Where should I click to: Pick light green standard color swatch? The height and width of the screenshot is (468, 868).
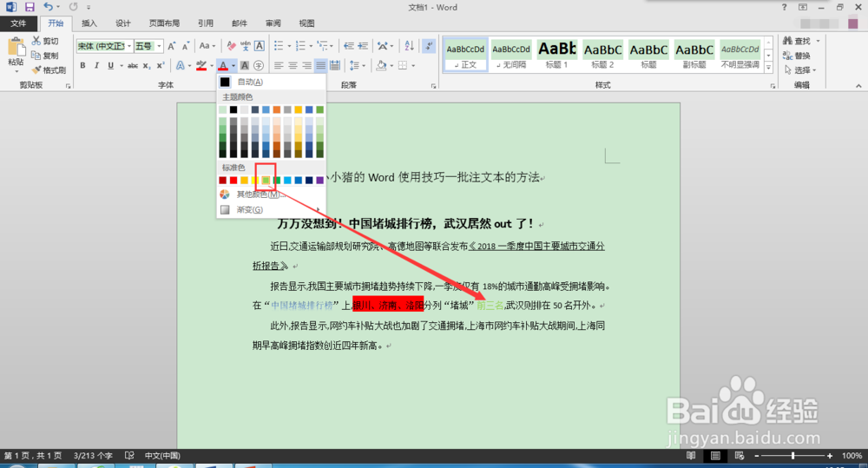pos(266,180)
